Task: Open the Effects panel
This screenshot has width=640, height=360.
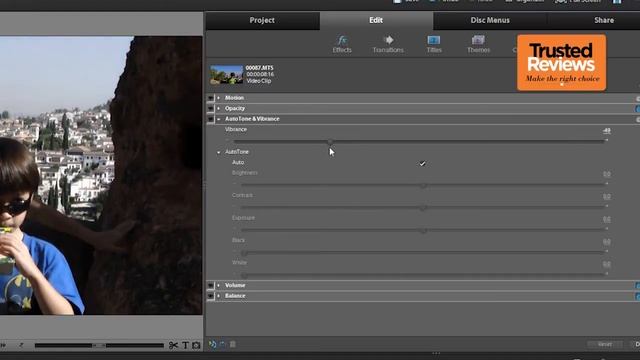Action: pyautogui.click(x=342, y=44)
